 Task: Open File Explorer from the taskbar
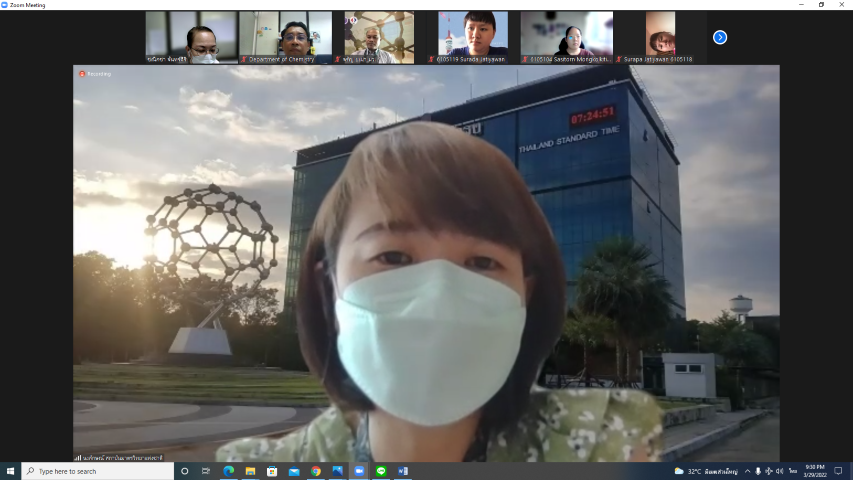pos(250,471)
